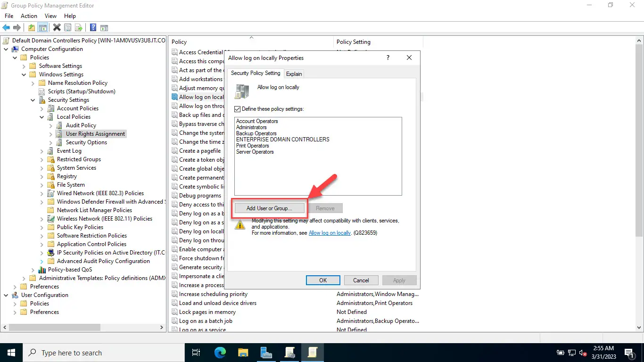
Task: Click Cancel in the properties dialog
Action: (x=361, y=280)
